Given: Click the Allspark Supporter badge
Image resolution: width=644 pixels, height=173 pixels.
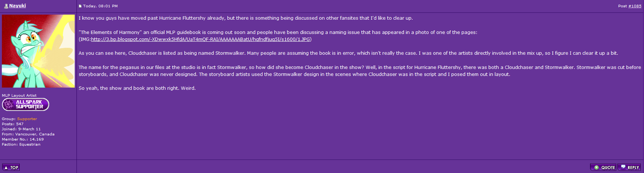Looking at the screenshot, I should tap(26, 104).
